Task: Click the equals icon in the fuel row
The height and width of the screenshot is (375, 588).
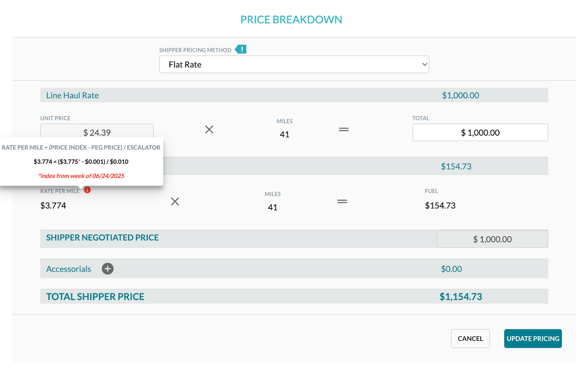Action: coord(342,201)
